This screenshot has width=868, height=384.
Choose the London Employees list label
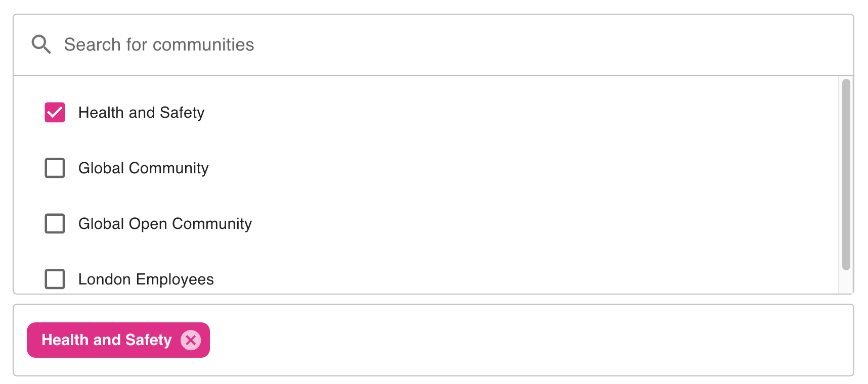click(146, 279)
